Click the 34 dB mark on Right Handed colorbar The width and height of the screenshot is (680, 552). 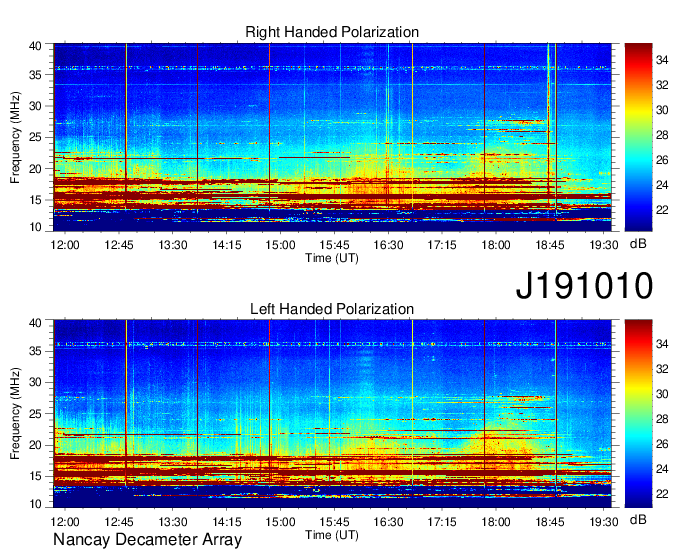click(x=662, y=60)
